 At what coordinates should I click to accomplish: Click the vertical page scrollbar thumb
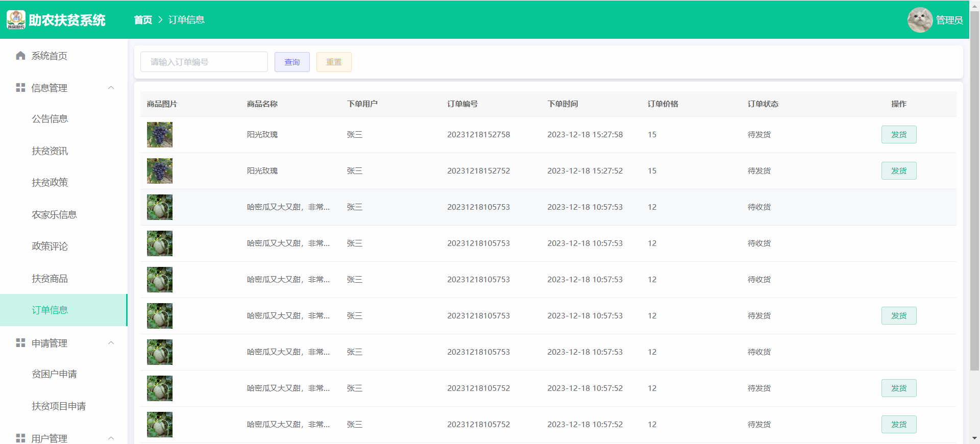coord(974,190)
